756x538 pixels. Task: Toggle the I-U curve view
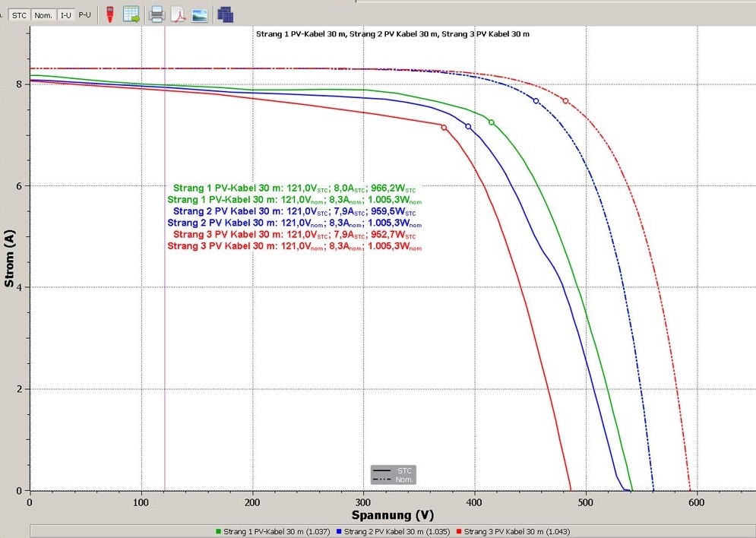click(x=67, y=15)
